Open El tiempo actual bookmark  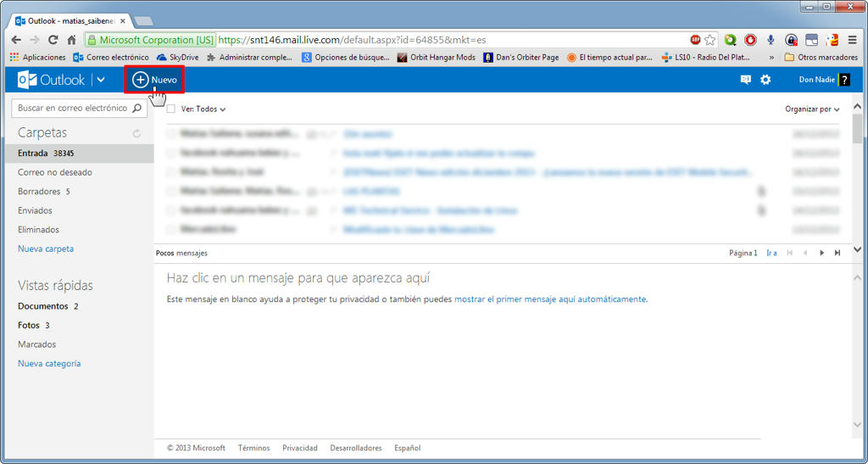tap(610, 57)
